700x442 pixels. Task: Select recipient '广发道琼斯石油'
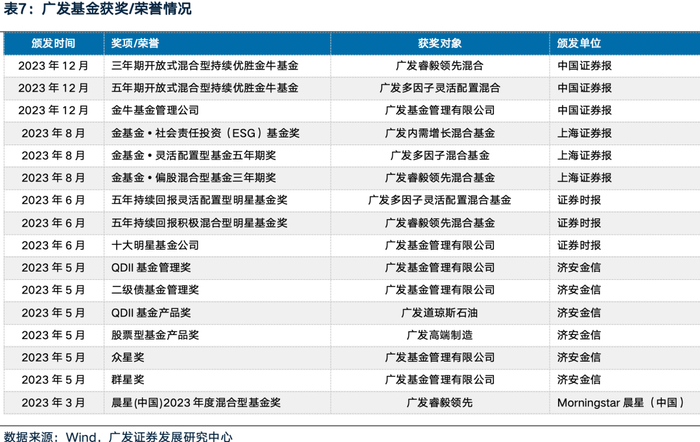coord(440,313)
